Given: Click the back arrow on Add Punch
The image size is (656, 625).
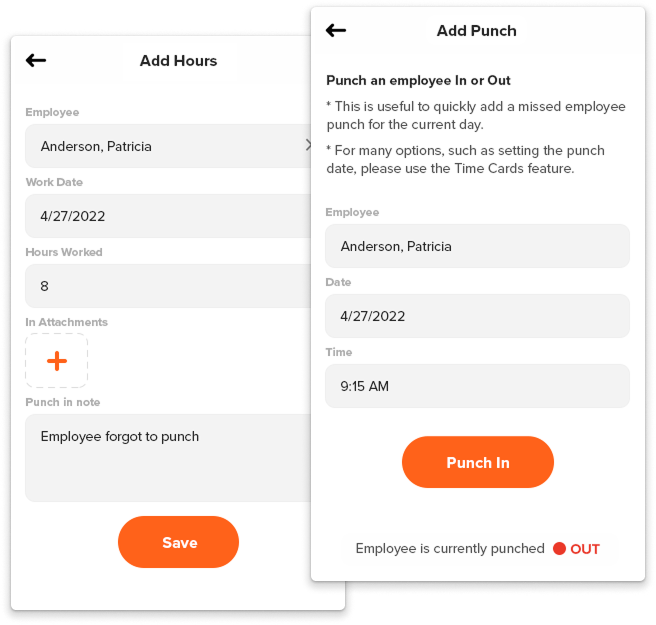Looking at the screenshot, I should pyautogui.click(x=336, y=31).
